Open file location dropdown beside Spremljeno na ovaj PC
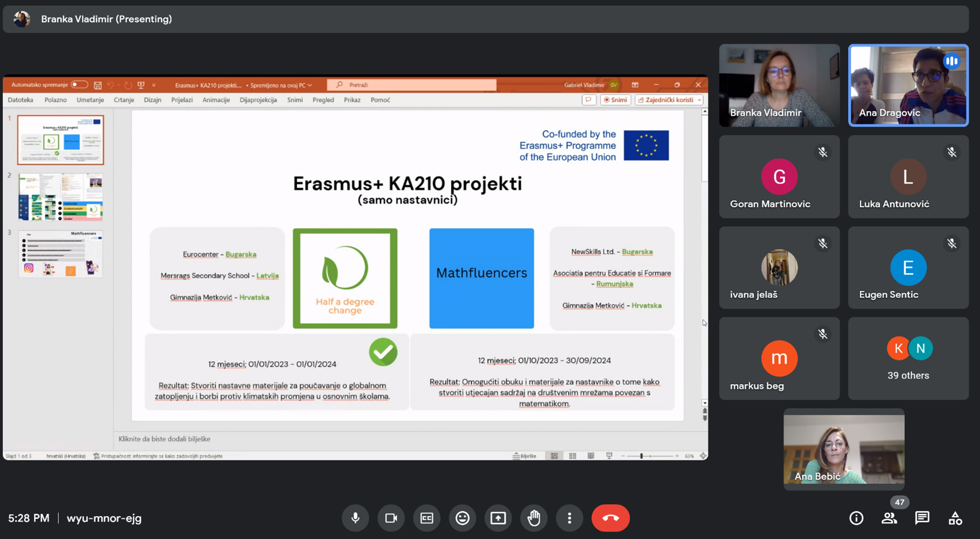 [x=310, y=85]
